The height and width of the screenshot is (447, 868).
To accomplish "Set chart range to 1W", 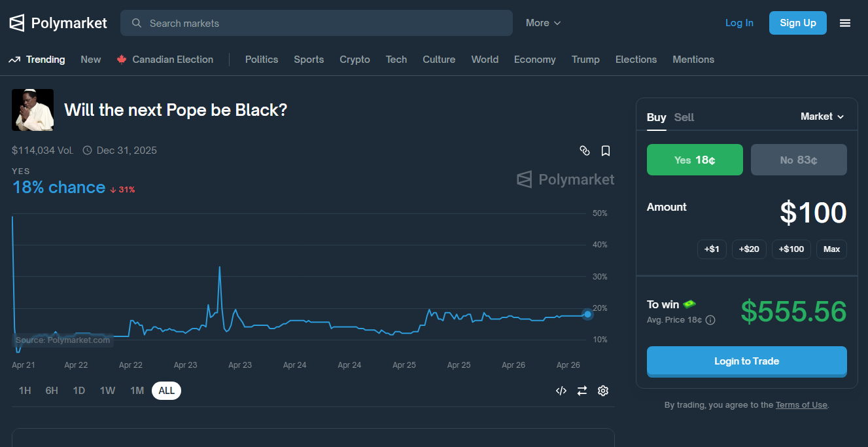I will (107, 391).
